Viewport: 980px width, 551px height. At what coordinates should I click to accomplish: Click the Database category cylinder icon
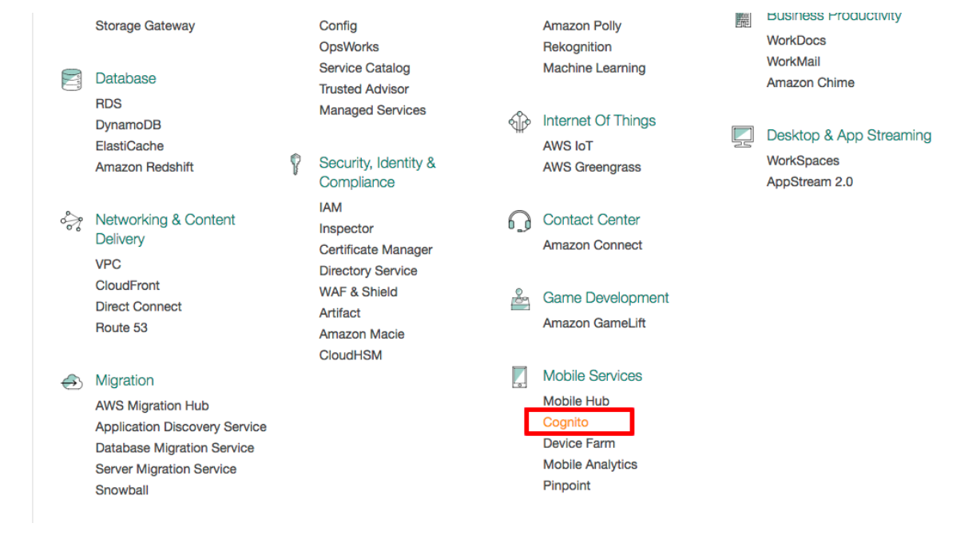coord(72,79)
